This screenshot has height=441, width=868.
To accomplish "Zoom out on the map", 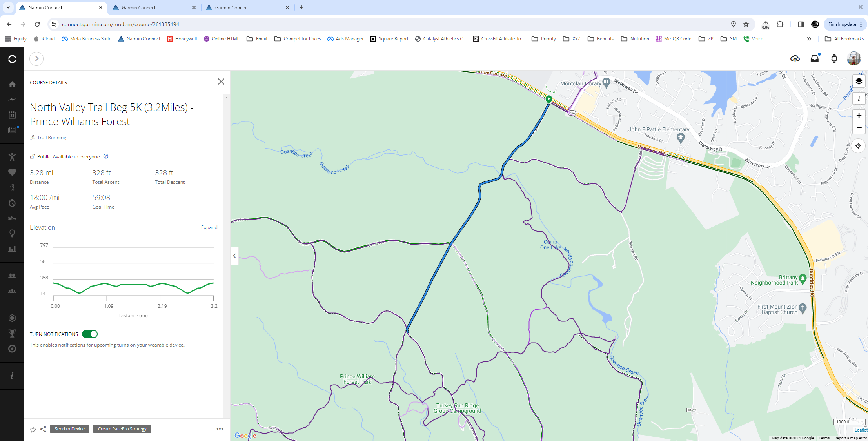I will click(x=859, y=128).
